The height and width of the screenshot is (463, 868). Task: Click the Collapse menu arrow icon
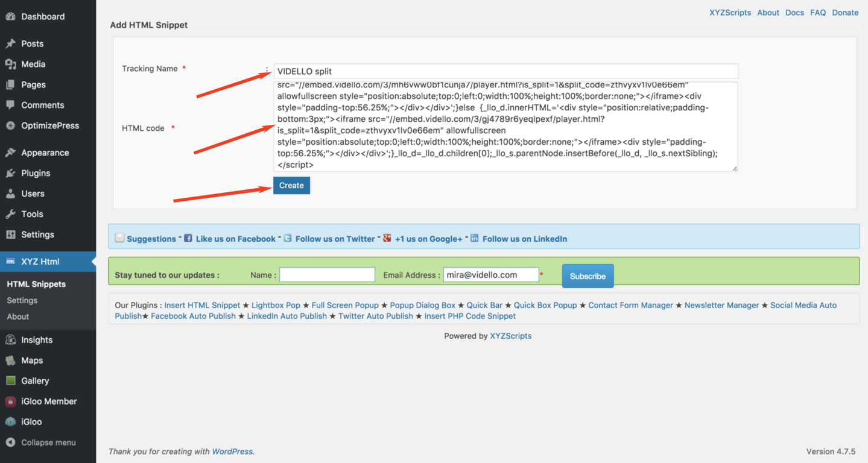[11, 443]
